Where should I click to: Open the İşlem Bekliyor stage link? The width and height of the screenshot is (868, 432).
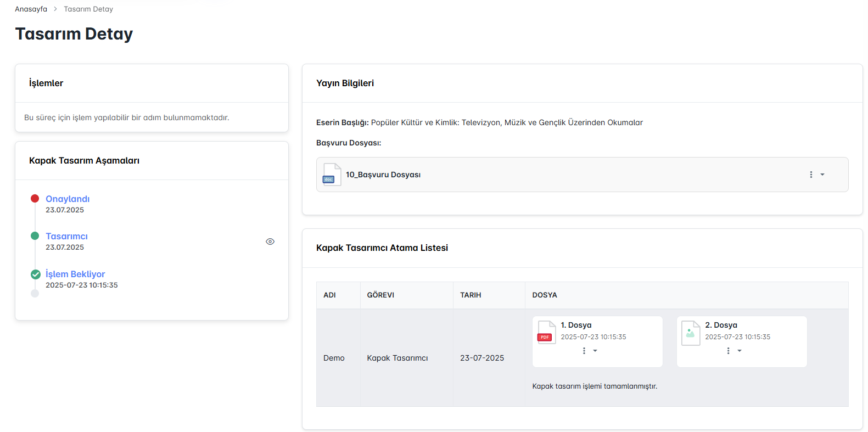(75, 274)
